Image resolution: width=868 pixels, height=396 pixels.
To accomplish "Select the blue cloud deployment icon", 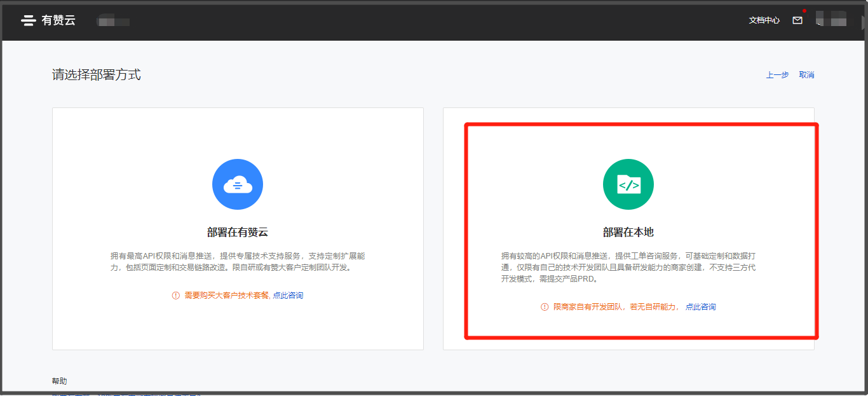I will (238, 184).
